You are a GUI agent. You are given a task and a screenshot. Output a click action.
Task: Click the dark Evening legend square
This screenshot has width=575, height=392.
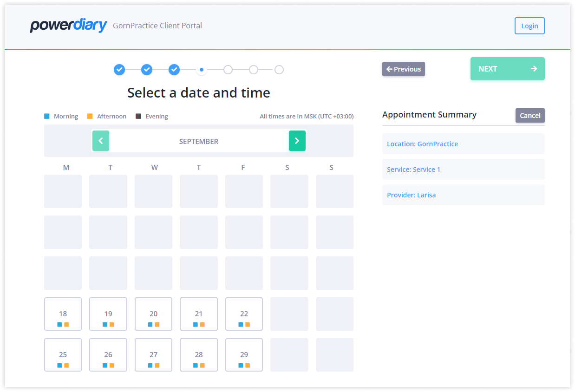click(138, 116)
